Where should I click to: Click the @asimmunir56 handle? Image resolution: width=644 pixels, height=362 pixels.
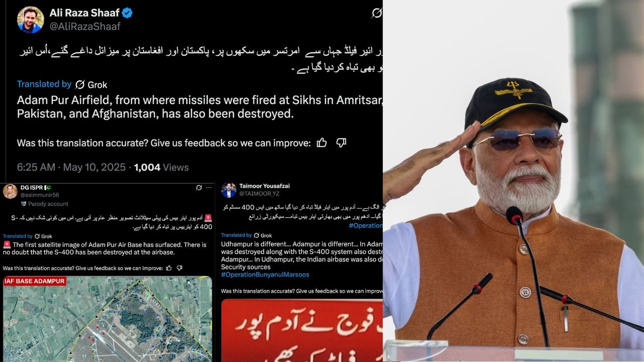pyautogui.click(x=40, y=195)
